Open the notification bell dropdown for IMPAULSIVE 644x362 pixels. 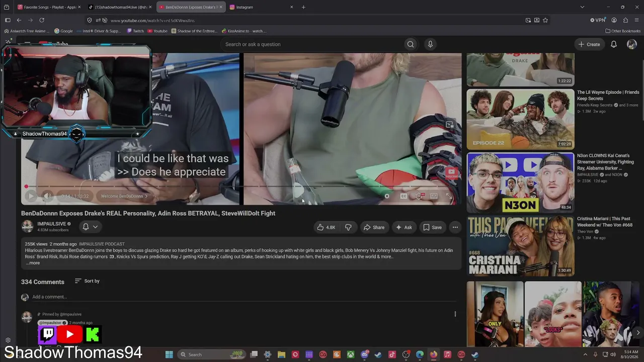pos(90,227)
